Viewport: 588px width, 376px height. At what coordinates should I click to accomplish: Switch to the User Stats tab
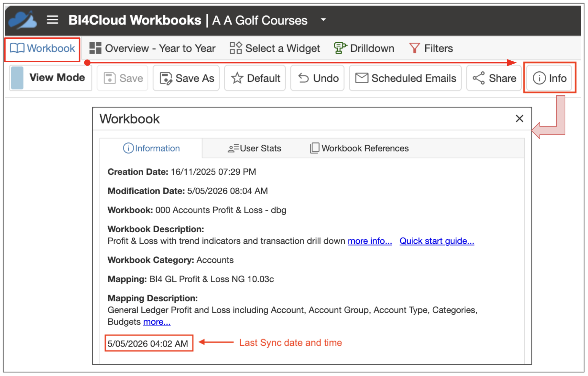(x=254, y=148)
